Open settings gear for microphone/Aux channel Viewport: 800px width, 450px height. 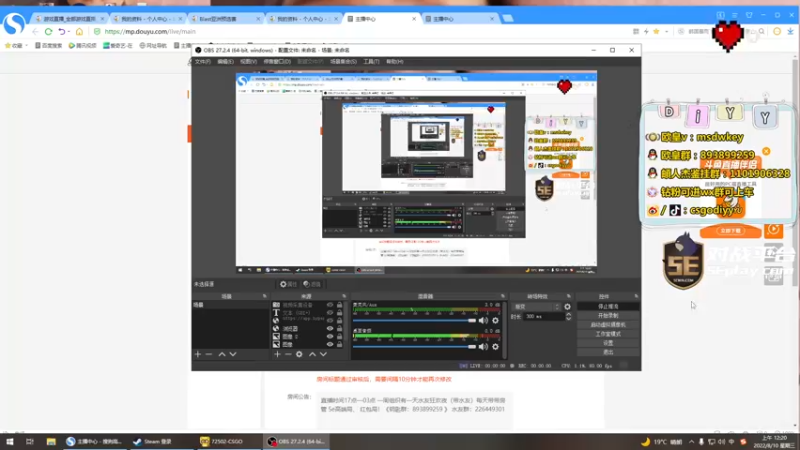[495, 320]
